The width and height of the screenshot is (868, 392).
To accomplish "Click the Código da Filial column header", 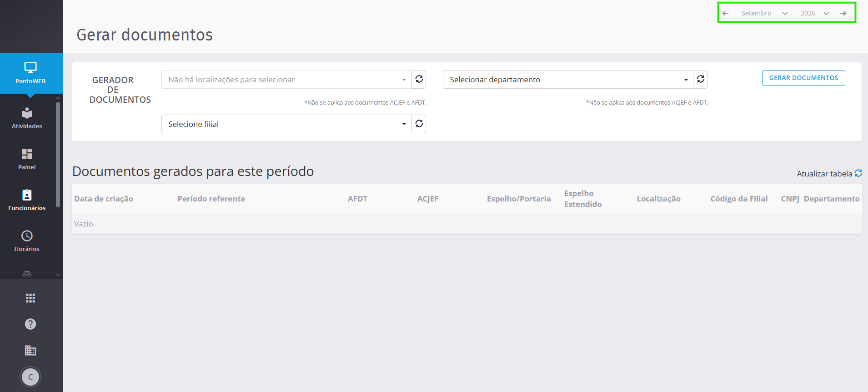I will (x=739, y=199).
